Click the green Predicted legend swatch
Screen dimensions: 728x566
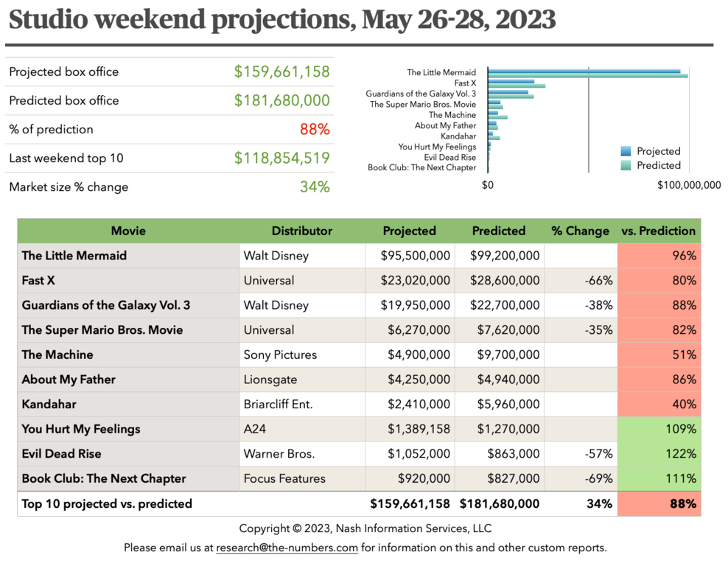pyautogui.click(x=626, y=166)
